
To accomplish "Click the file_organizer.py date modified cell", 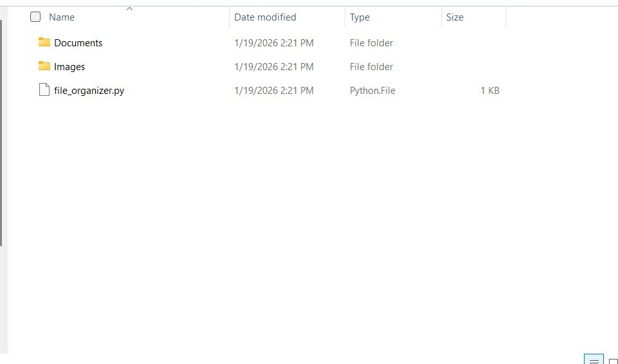I will pos(274,91).
